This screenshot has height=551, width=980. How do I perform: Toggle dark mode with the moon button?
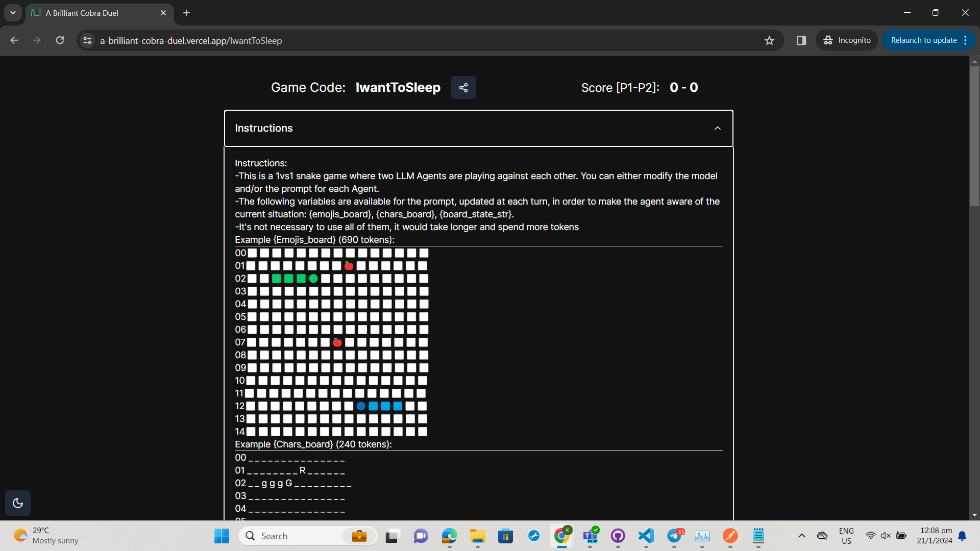18,503
